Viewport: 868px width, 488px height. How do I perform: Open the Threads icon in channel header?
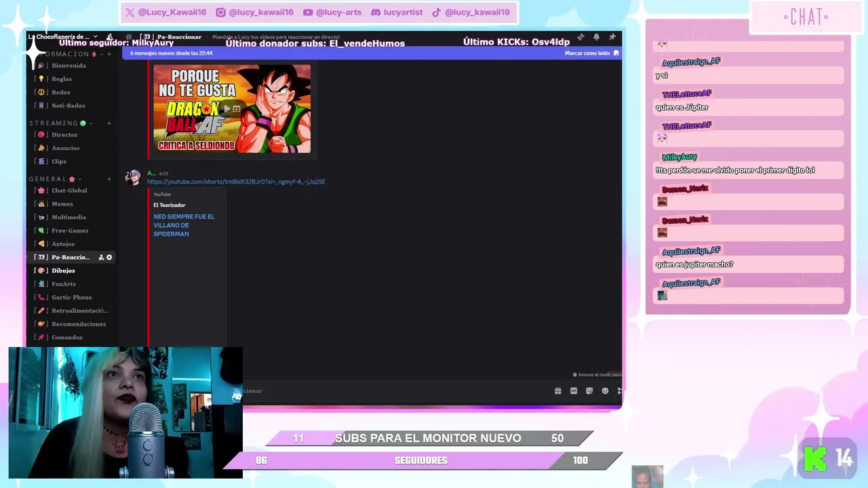[x=580, y=37]
